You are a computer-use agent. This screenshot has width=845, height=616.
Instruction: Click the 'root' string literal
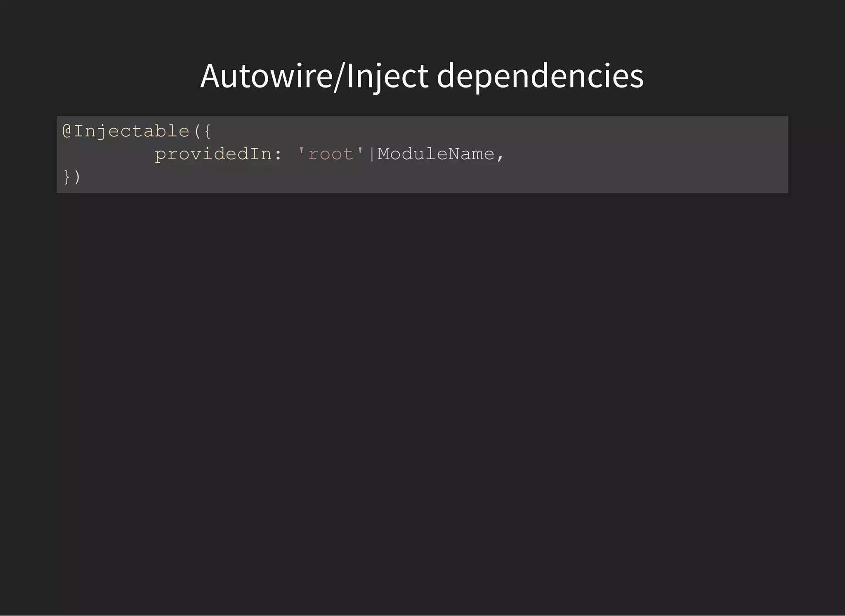(x=330, y=154)
